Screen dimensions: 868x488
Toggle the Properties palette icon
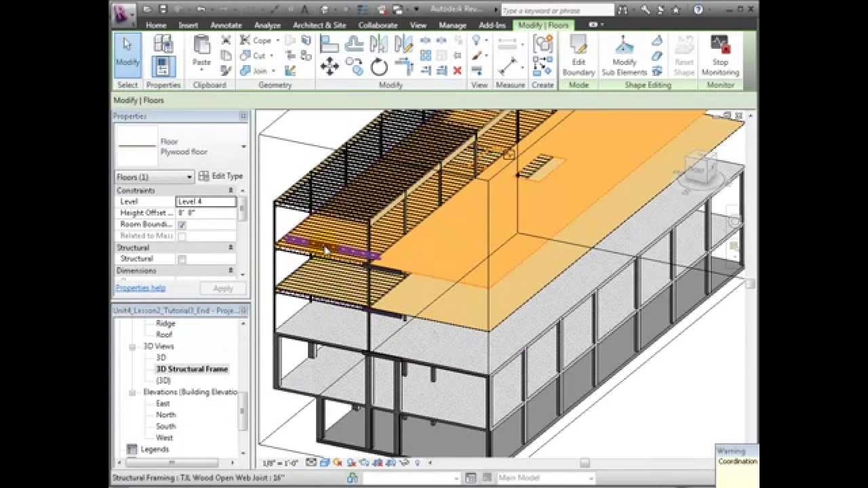coord(163,67)
